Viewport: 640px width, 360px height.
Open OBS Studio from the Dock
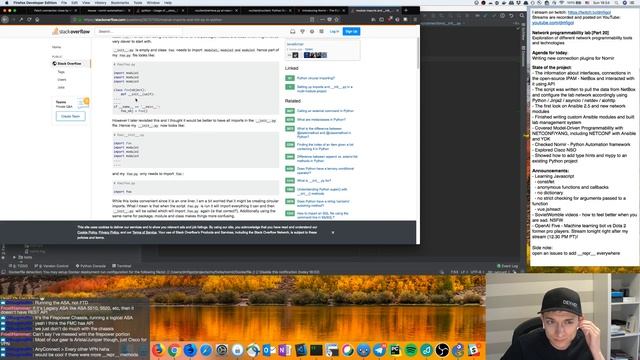[x=442, y=350]
